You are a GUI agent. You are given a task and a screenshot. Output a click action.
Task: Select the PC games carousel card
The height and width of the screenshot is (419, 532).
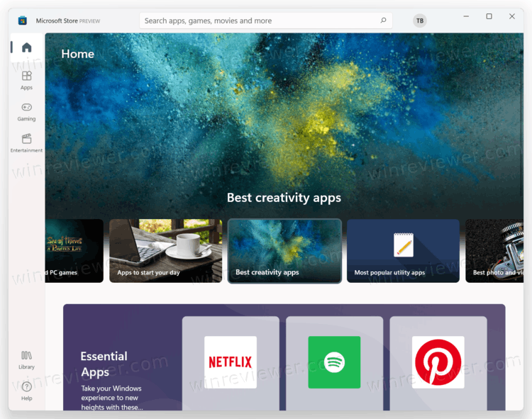pyautogui.click(x=74, y=251)
